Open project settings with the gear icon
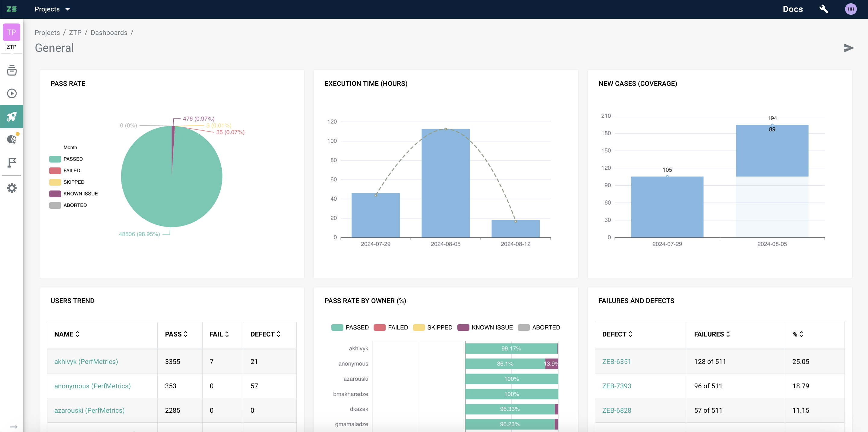Viewport: 868px width, 432px height. 12,188
